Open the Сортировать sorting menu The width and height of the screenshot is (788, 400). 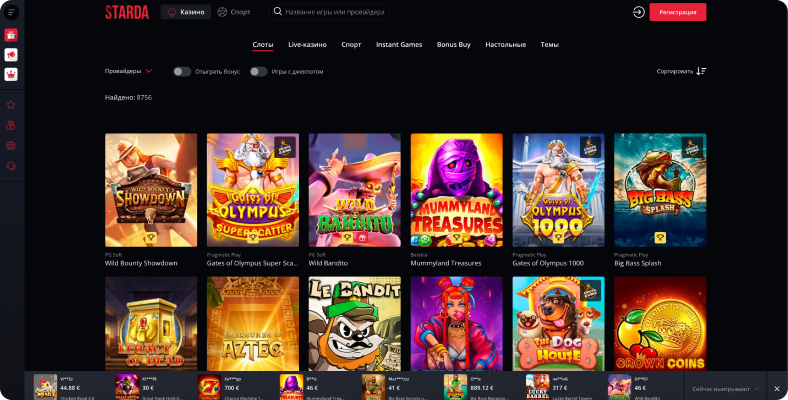[675, 71]
